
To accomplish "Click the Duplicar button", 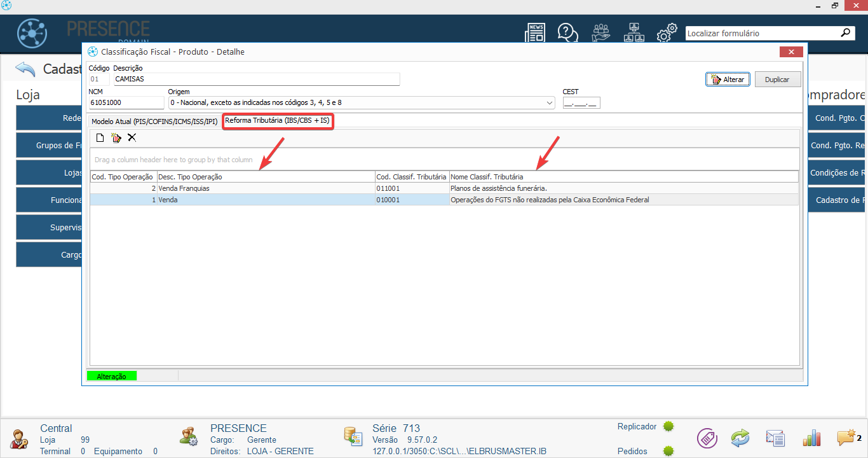I will [777, 80].
